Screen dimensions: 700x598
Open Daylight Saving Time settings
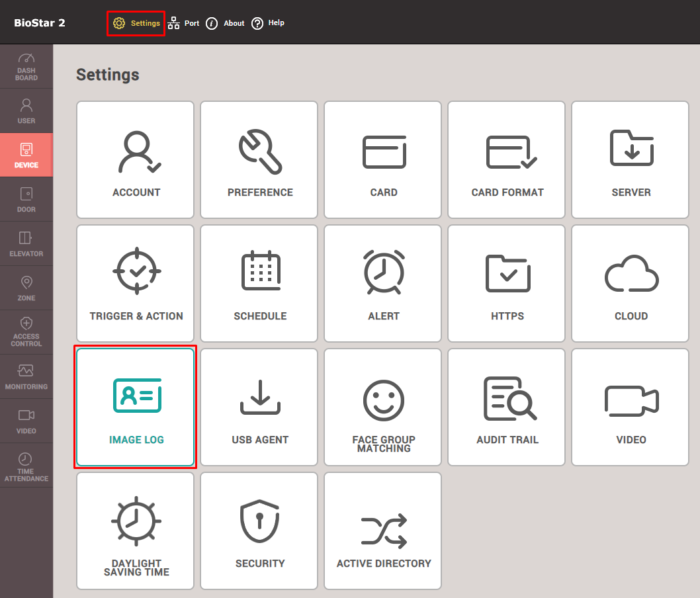(x=136, y=531)
